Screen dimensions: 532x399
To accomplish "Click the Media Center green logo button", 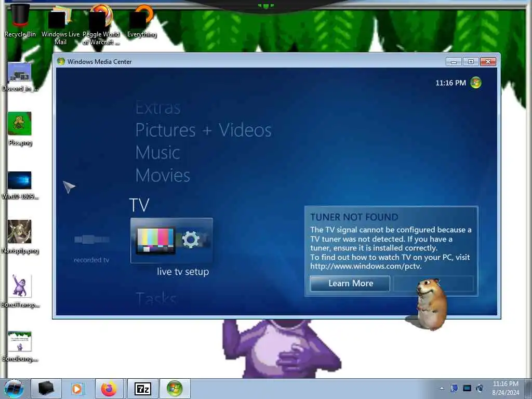I will pyautogui.click(x=476, y=83).
